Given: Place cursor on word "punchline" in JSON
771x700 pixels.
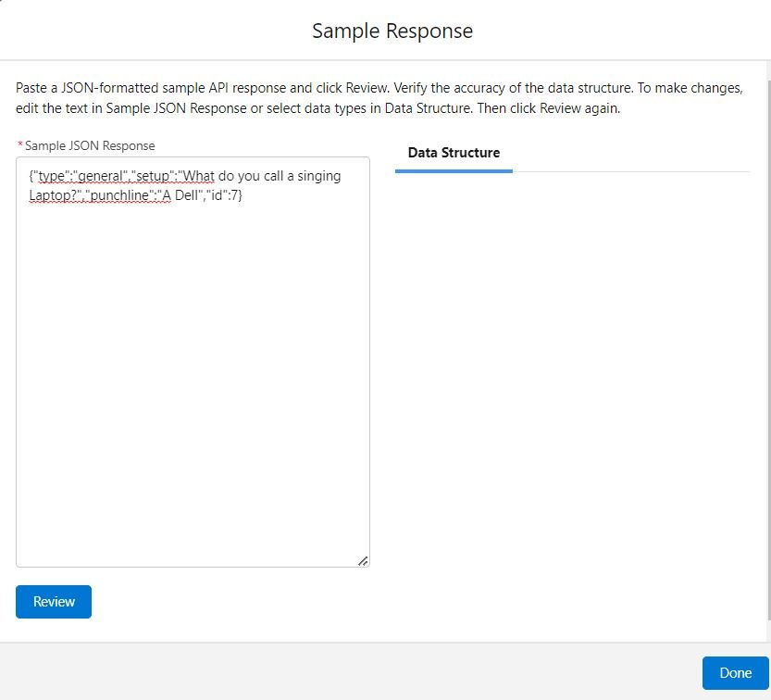Looking at the screenshot, I should coord(119,195).
